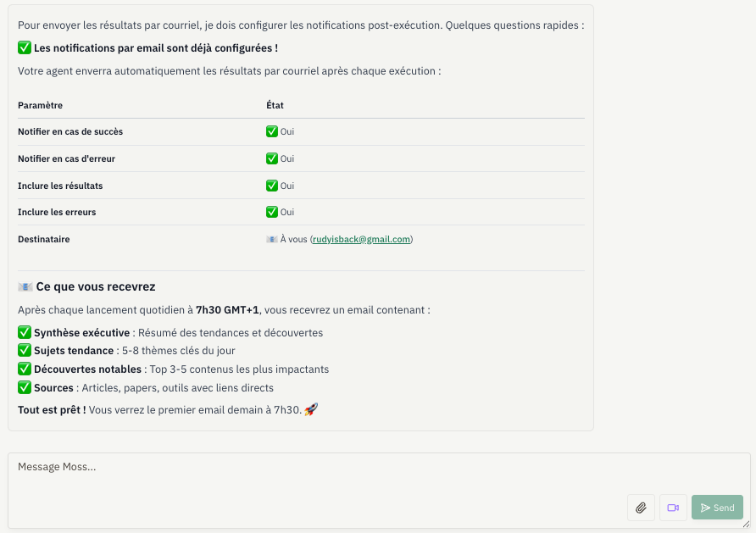Viewport: 756px width, 533px height.
Task: Click envelope icon in Destinataire row
Action: click(272, 240)
